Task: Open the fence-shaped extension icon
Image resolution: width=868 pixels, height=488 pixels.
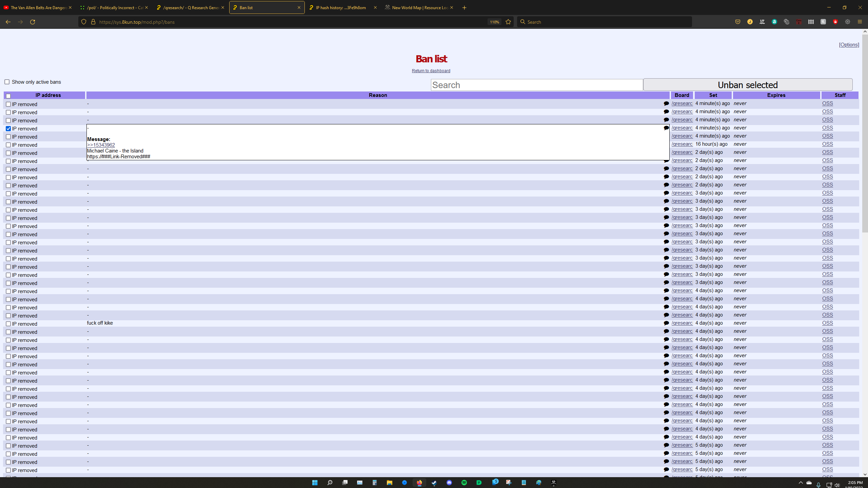Action: (811, 22)
